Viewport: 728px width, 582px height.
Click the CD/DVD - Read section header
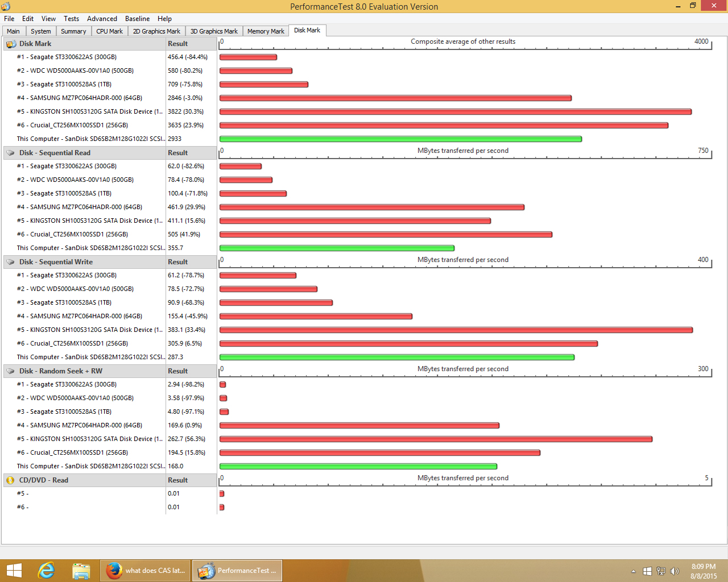pyautogui.click(x=84, y=480)
